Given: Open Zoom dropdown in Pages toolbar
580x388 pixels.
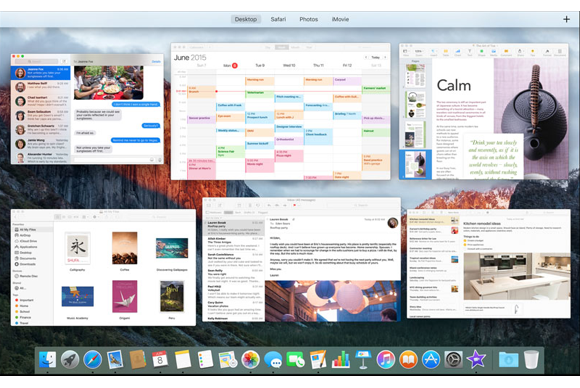Looking at the screenshot, I should (418, 53).
